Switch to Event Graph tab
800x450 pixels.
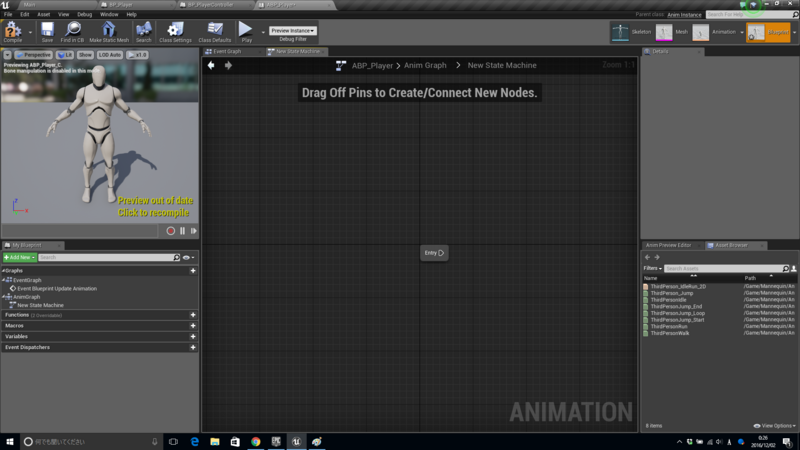[227, 52]
